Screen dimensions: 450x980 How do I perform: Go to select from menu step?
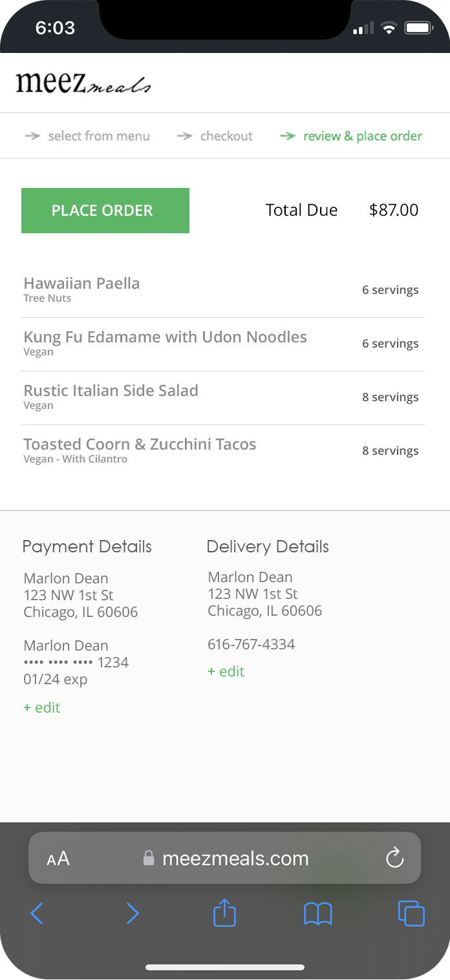(x=98, y=136)
